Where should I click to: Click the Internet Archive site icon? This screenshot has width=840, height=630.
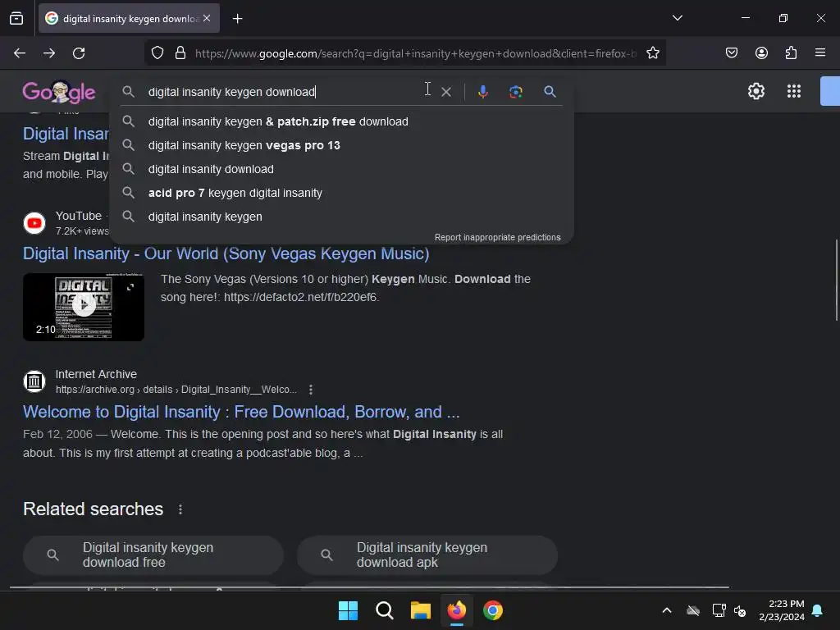click(34, 381)
